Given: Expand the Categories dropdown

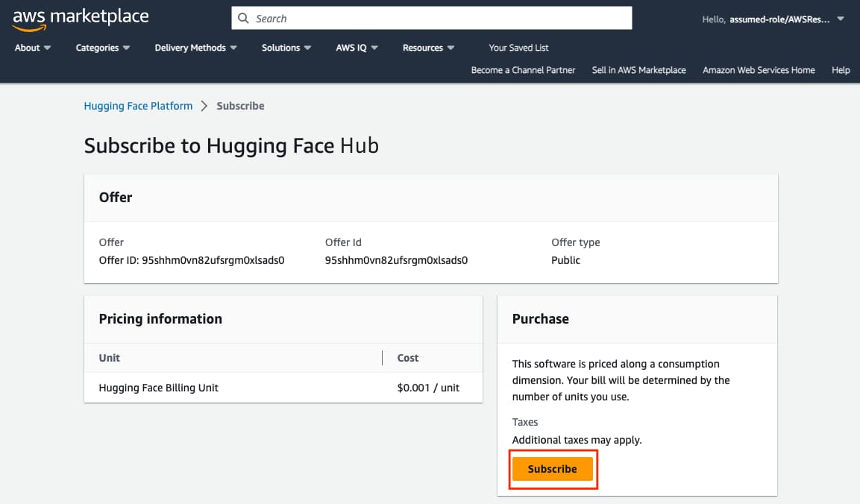Looking at the screenshot, I should [x=103, y=48].
